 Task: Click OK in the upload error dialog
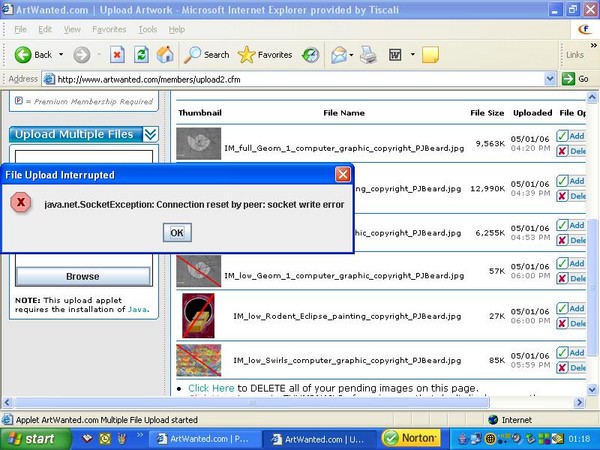click(177, 233)
